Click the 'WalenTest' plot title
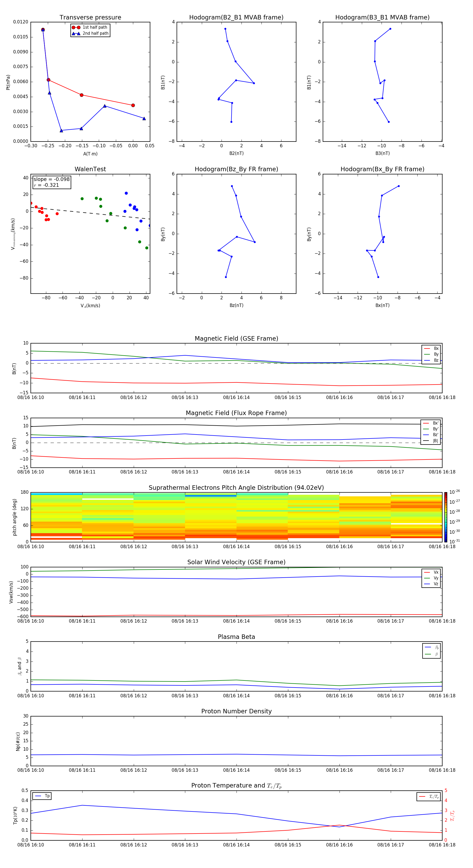 point(90,169)
